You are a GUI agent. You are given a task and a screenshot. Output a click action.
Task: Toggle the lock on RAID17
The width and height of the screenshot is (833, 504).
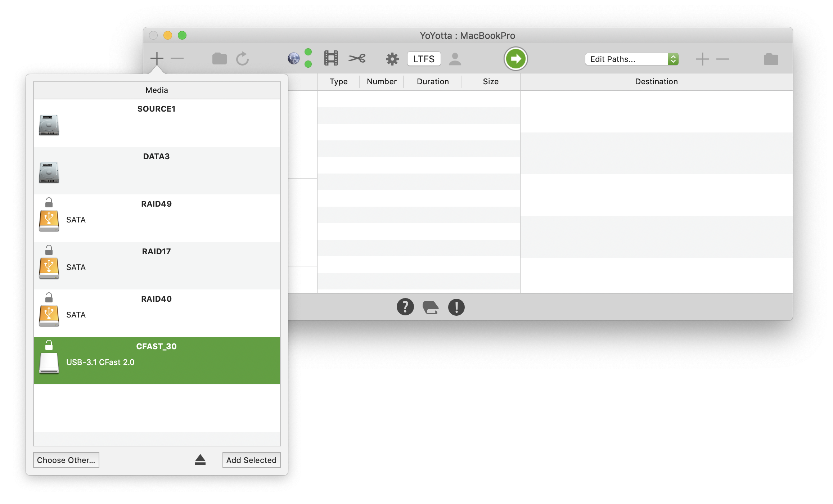pyautogui.click(x=49, y=250)
